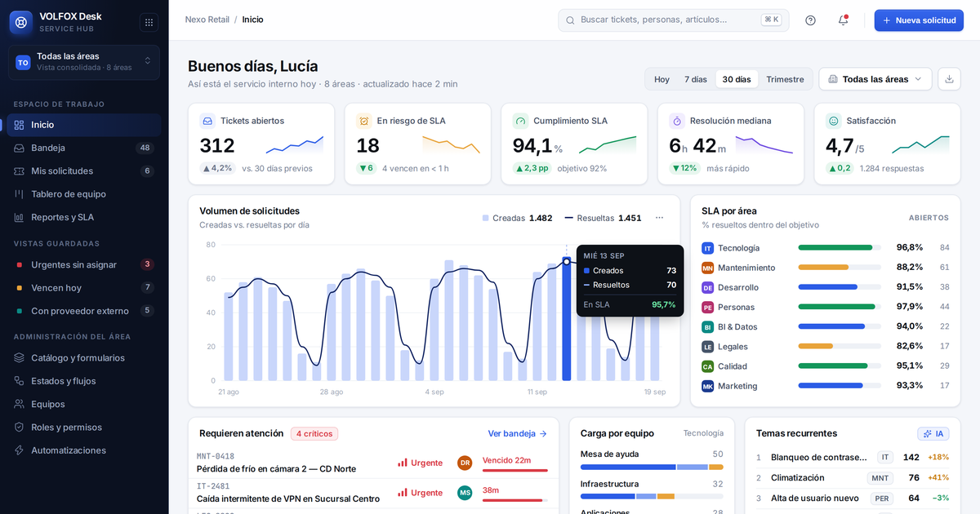This screenshot has height=514, width=980.
Task: Click the Tickets abiertos inbox icon
Action: (207, 121)
